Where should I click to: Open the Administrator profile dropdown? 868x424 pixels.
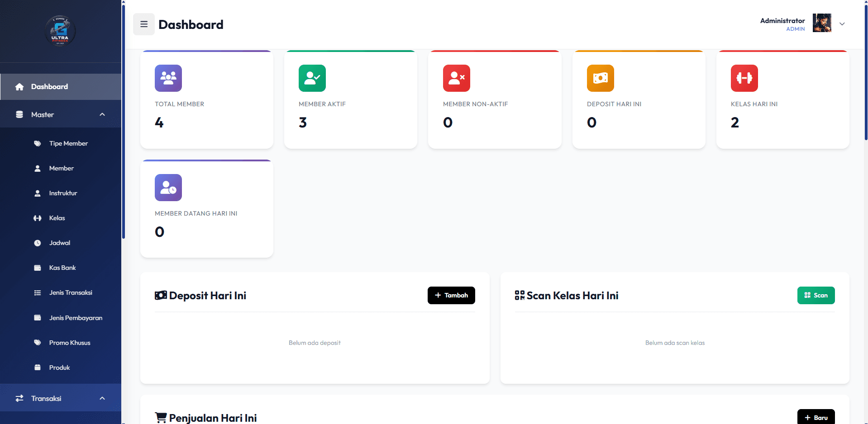[x=842, y=24]
